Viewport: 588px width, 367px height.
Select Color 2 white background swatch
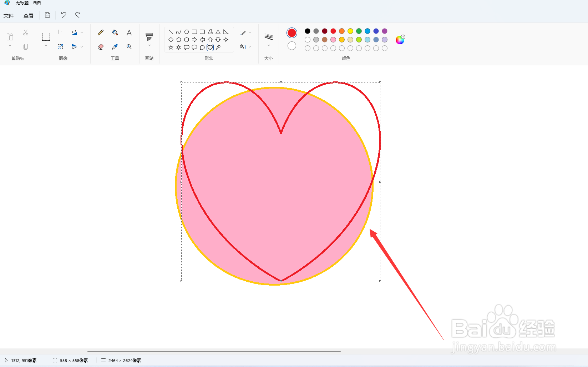[292, 46]
